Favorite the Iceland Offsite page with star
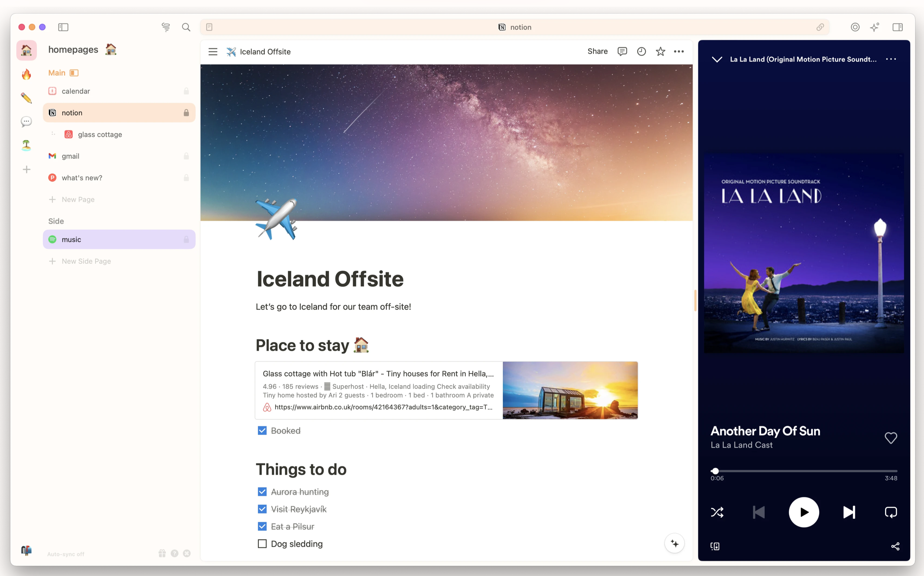The height and width of the screenshot is (576, 924). click(661, 52)
